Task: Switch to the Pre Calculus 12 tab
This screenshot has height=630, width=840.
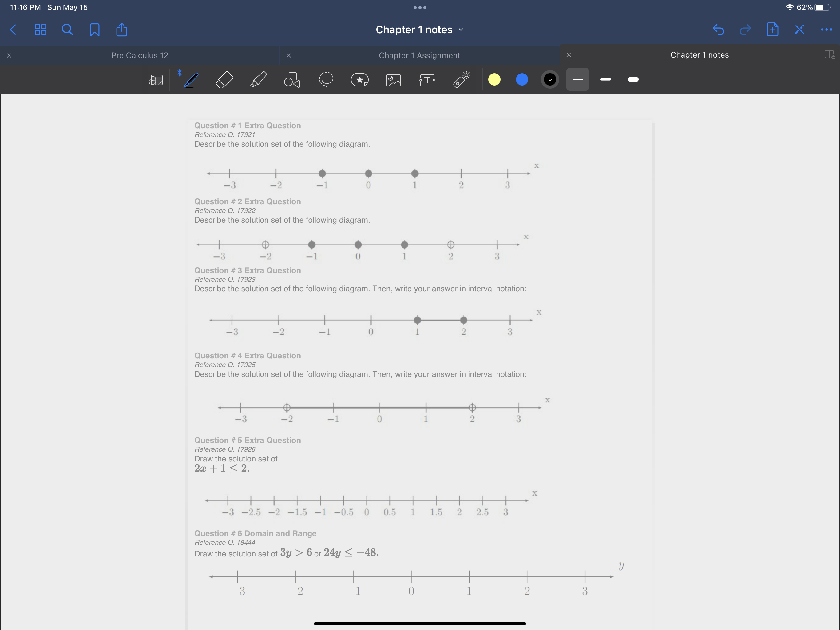Action: [139, 55]
